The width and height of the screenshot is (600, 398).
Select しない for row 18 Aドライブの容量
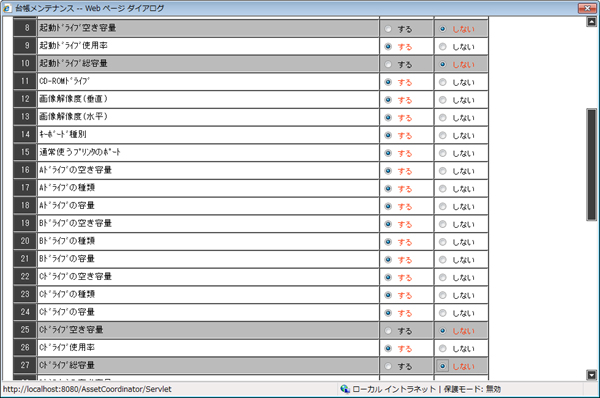(443, 206)
